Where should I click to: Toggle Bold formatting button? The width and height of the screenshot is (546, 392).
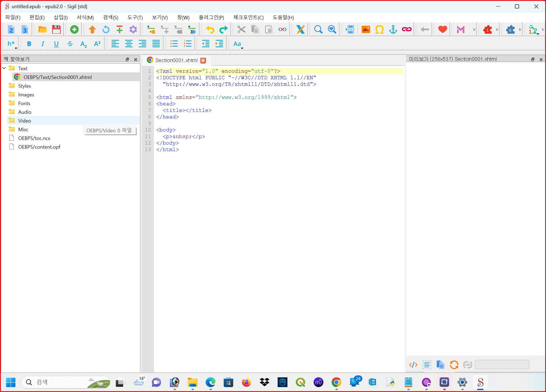pyautogui.click(x=29, y=44)
